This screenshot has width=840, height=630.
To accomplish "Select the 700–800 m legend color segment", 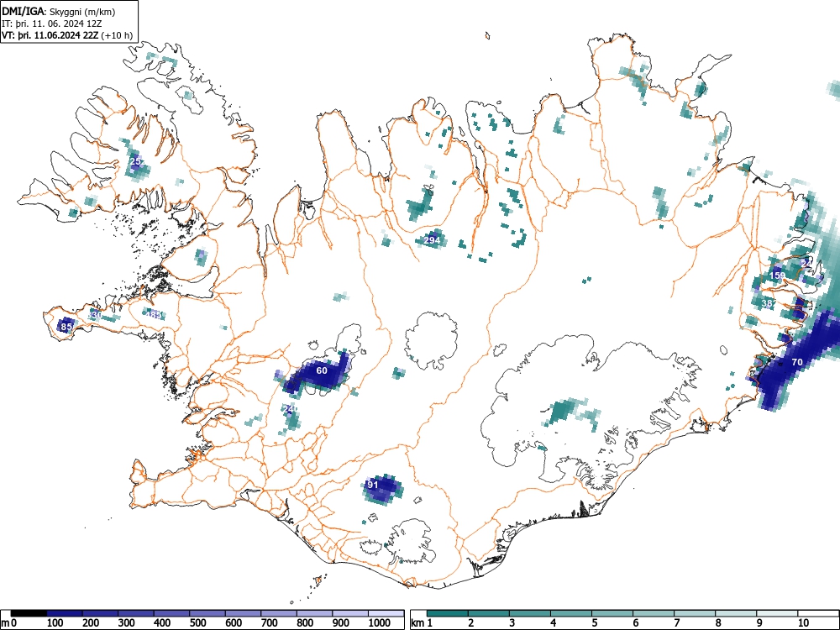I will pos(279,613).
